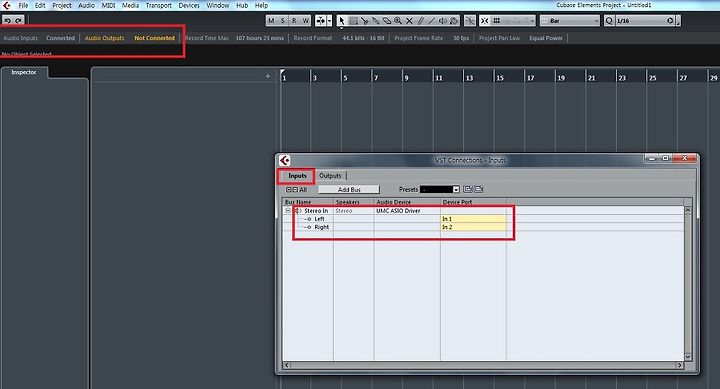Toggle the W write automation button
Image resolution: width=720 pixels, height=389 pixels.
tap(305, 21)
